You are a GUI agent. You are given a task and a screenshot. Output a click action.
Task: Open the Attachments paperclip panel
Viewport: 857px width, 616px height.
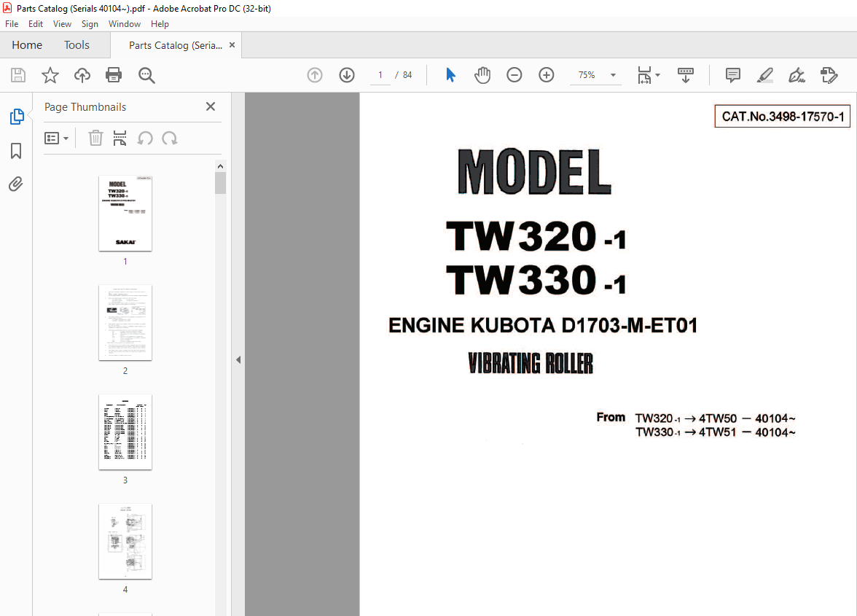16,184
